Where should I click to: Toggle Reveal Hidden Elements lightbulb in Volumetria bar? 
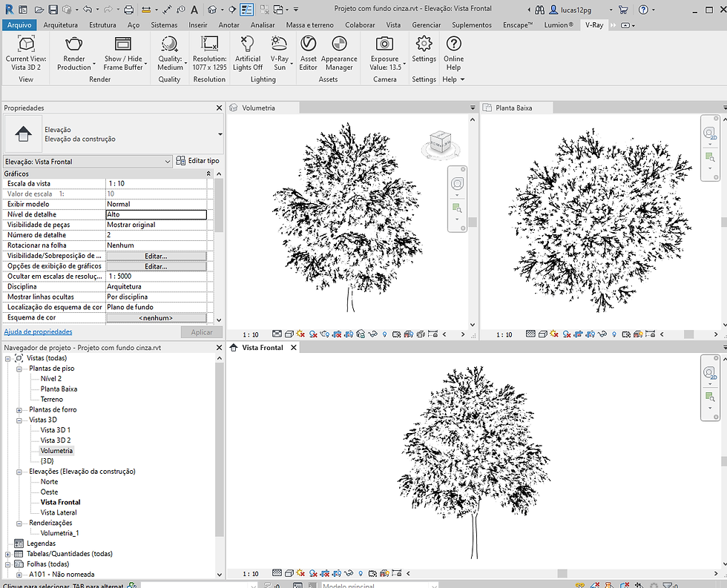(385, 334)
